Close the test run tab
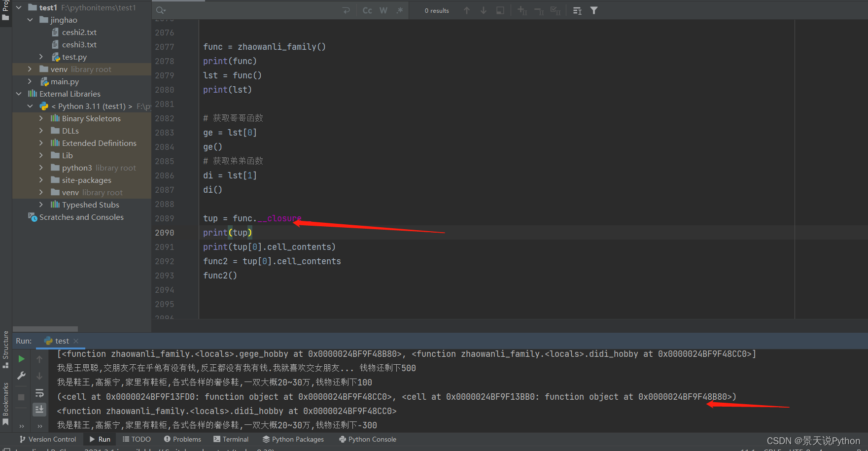The width and height of the screenshot is (868, 451). (x=76, y=341)
